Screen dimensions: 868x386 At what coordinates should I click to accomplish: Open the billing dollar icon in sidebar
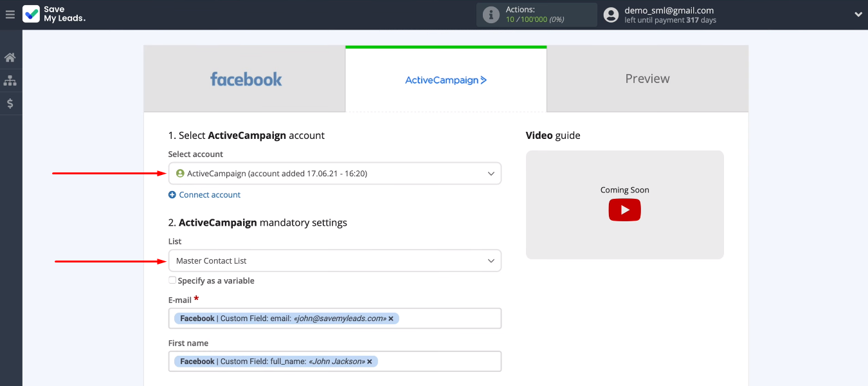10,103
